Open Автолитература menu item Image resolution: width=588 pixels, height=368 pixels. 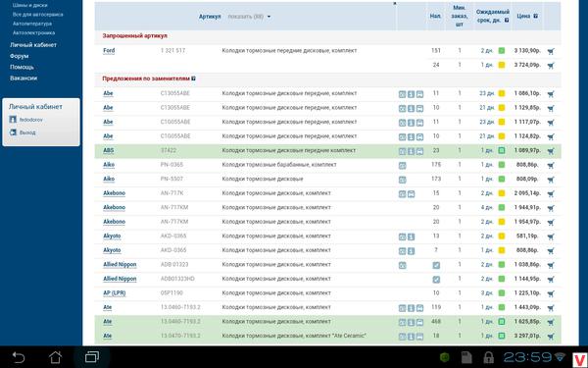32,24
